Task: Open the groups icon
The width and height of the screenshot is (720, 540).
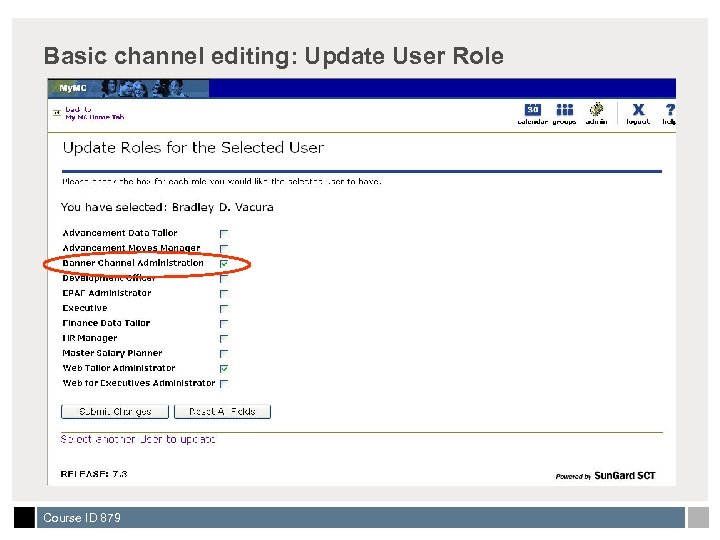Action: [x=564, y=110]
